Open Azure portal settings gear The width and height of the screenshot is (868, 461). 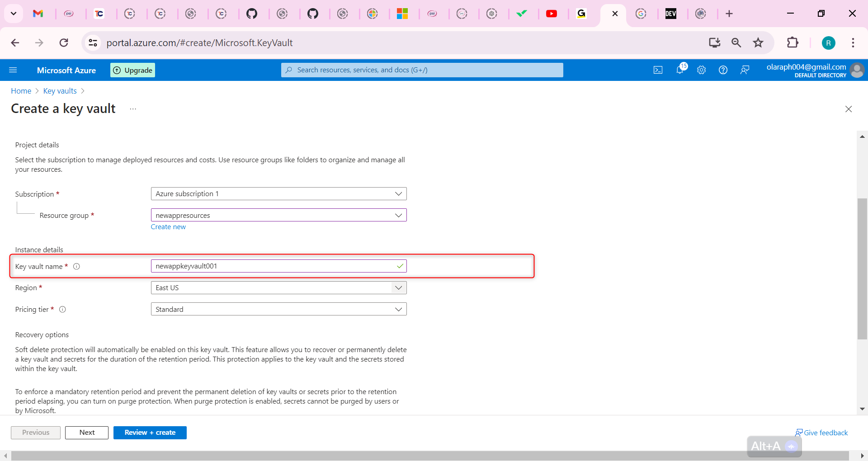tap(702, 70)
